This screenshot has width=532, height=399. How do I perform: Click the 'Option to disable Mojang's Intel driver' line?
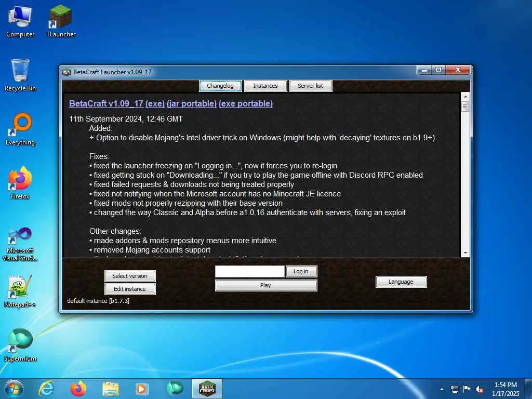point(262,137)
